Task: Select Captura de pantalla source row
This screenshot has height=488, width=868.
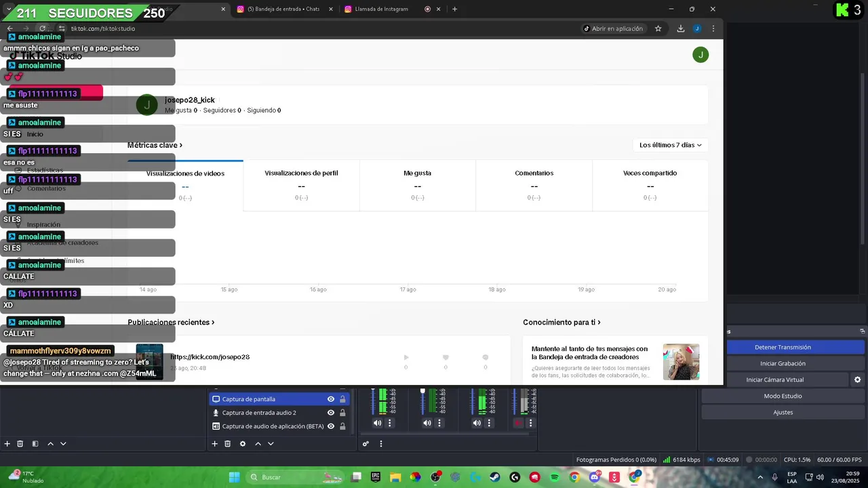Action: pyautogui.click(x=279, y=399)
